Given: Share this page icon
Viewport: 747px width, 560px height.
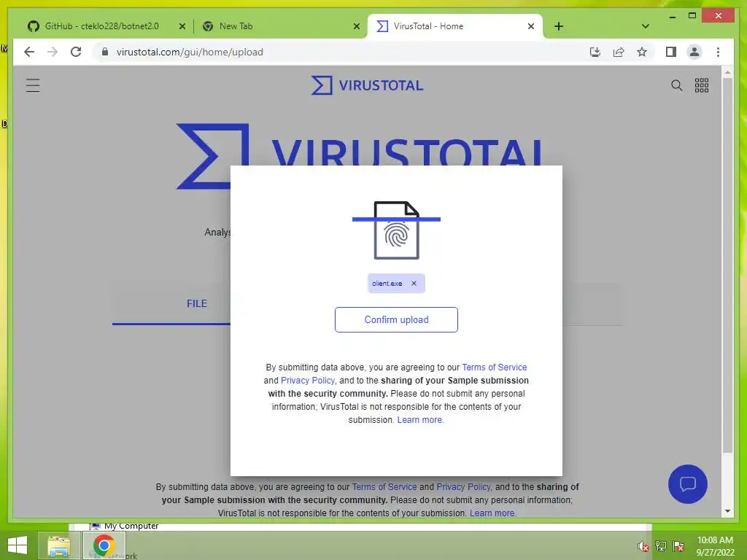Looking at the screenshot, I should pos(619,52).
